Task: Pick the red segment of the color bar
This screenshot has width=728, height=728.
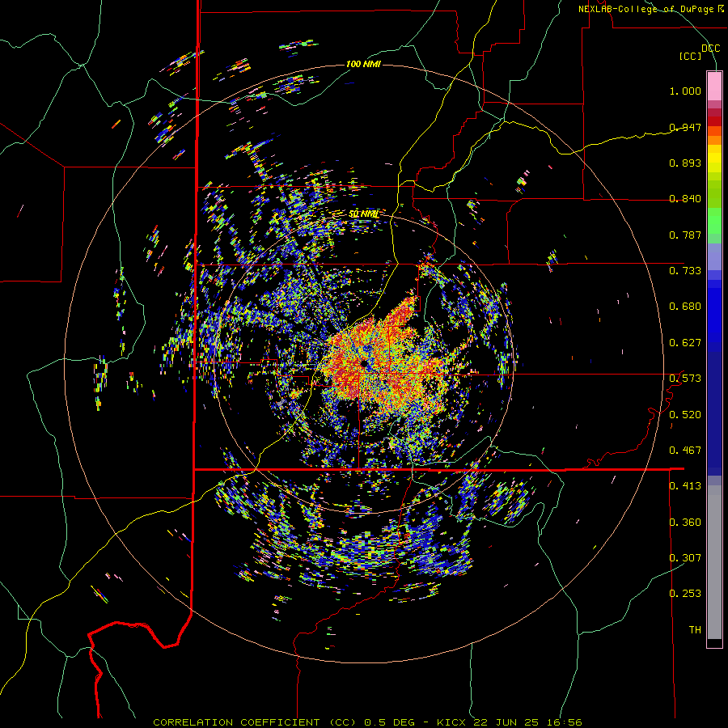Action: coord(714,121)
